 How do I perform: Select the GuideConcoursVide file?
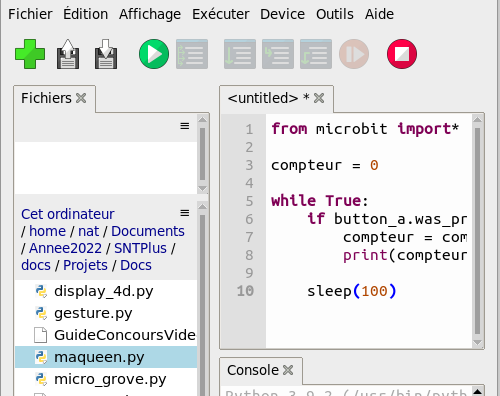click(106, 335)
